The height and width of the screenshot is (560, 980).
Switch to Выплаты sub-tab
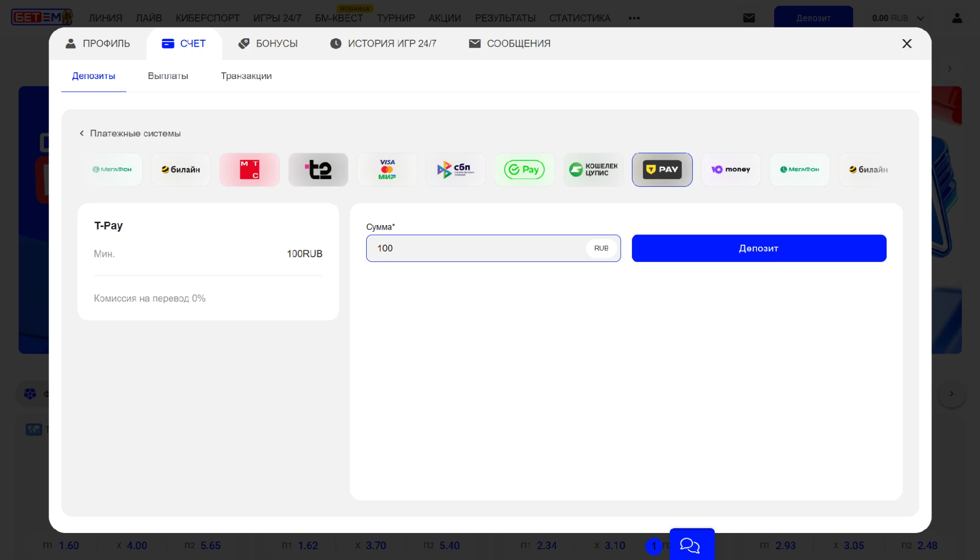point(168,76)
